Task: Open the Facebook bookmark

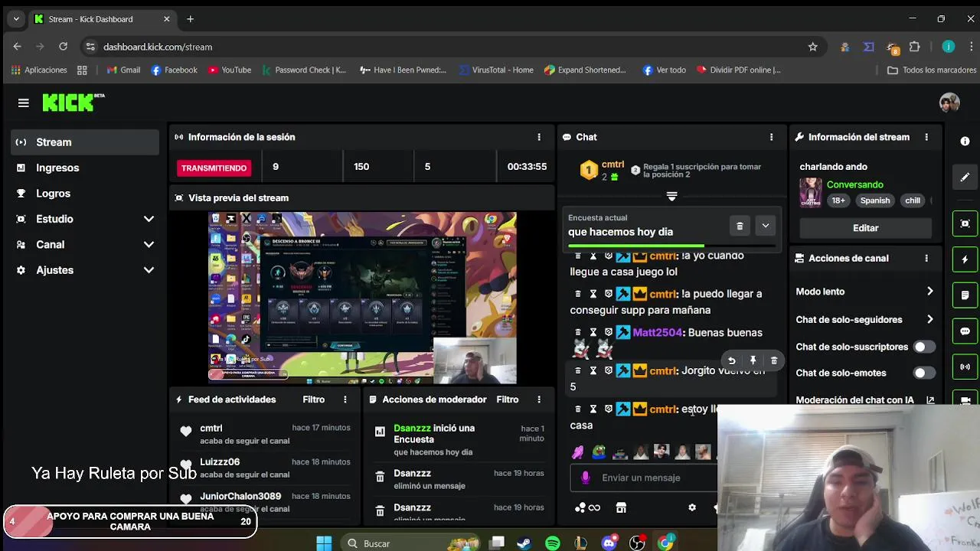Action: pyautogui.click(x=174, y=70)
